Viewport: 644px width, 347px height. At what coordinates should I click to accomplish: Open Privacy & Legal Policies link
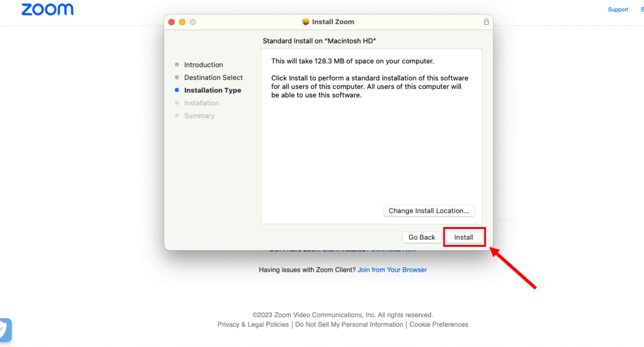point(253,324)
